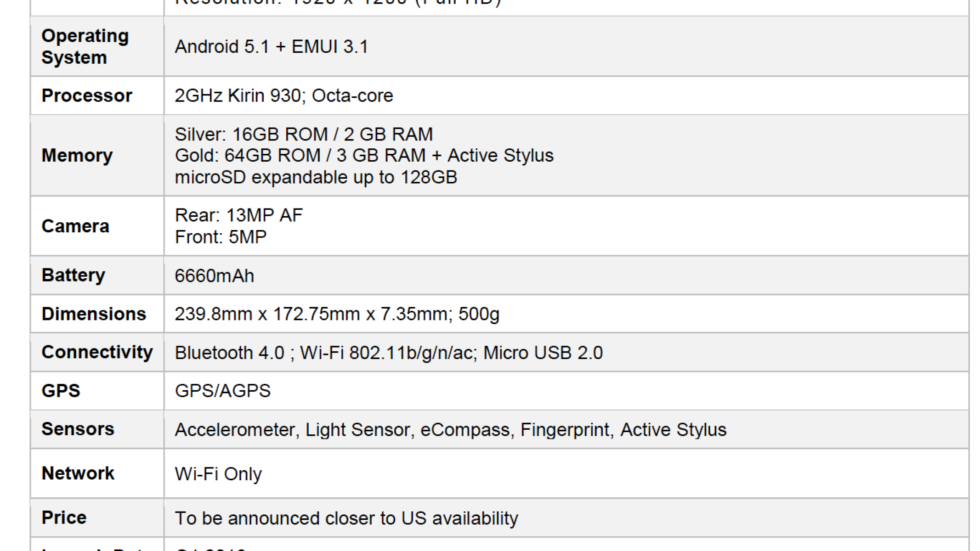Click the Gold 64GB ROM line

coord(364,155)
